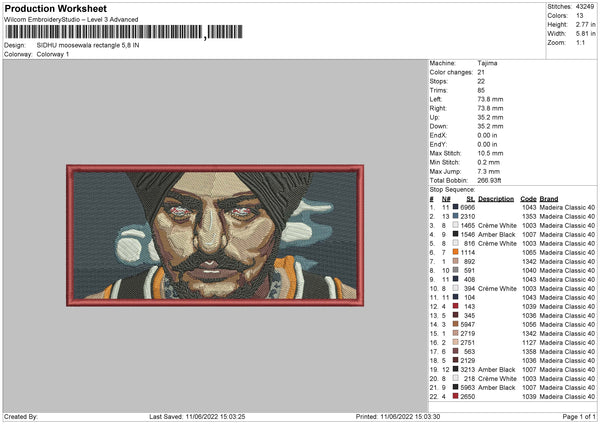Click the Max Jump value '7.3 mm'
Screen dimensions: 600x424
click(x=489, y=171)
